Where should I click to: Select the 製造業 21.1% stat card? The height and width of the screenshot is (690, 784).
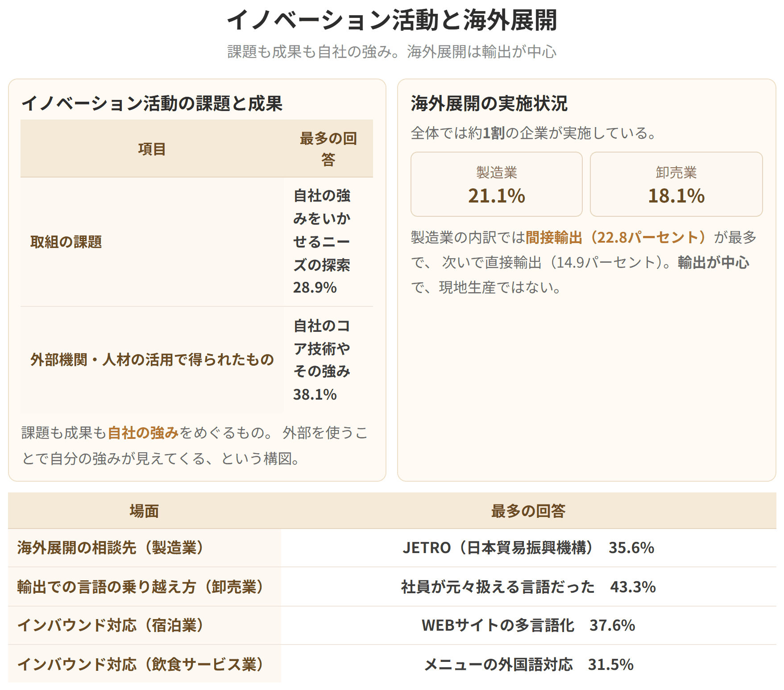pyautogui.click(x=496, y=184)
